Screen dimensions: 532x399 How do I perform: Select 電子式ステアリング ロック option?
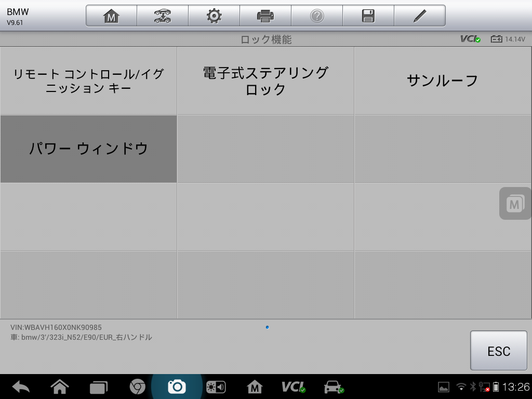(x=265, y=80)
